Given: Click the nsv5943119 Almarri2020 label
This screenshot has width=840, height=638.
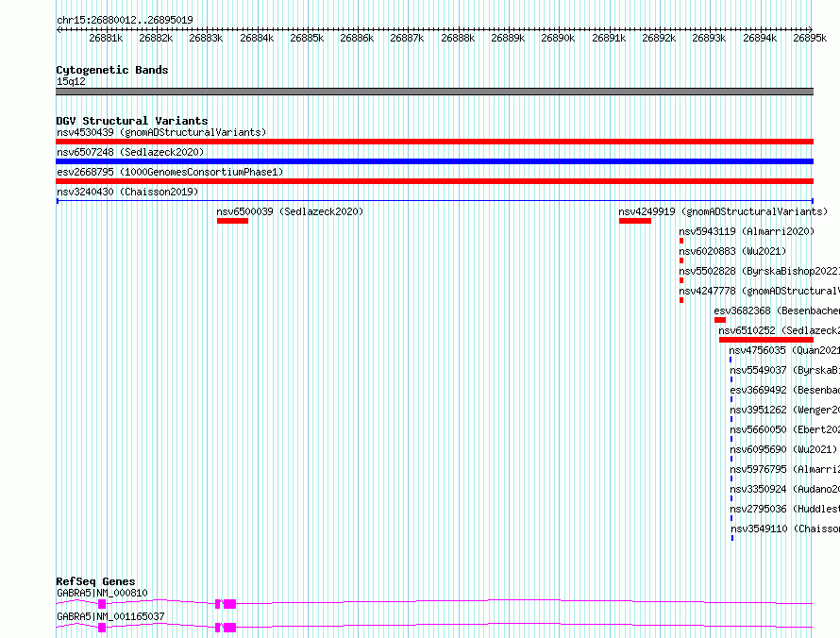Looking at the screenshot, I should (x=747, y=231).
